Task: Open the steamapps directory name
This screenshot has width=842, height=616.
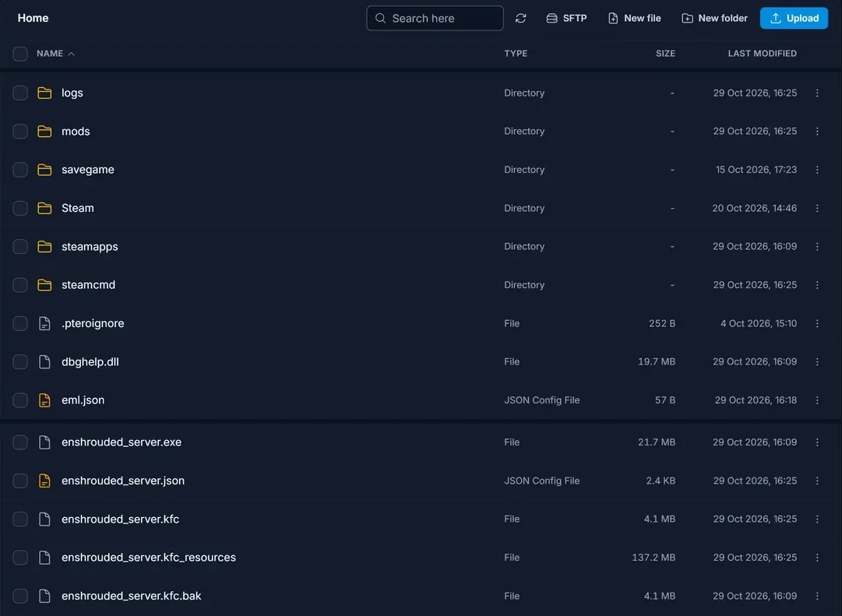Action: (x=90, y=247)
